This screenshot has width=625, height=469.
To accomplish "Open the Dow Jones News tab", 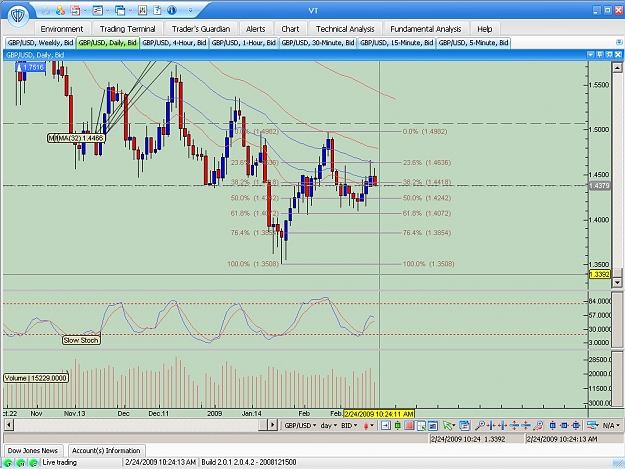I will tap(33, 451).
